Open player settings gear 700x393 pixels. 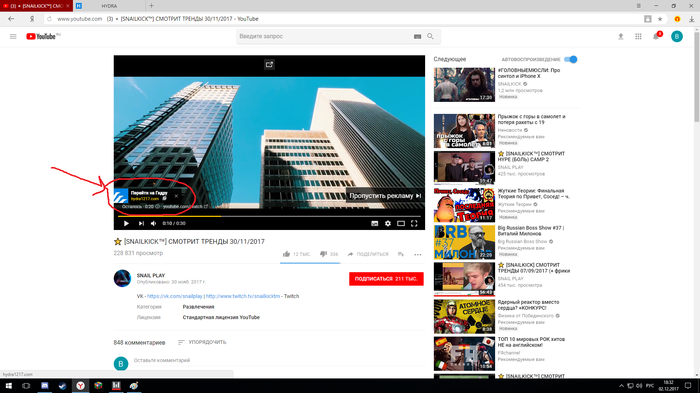388,223
